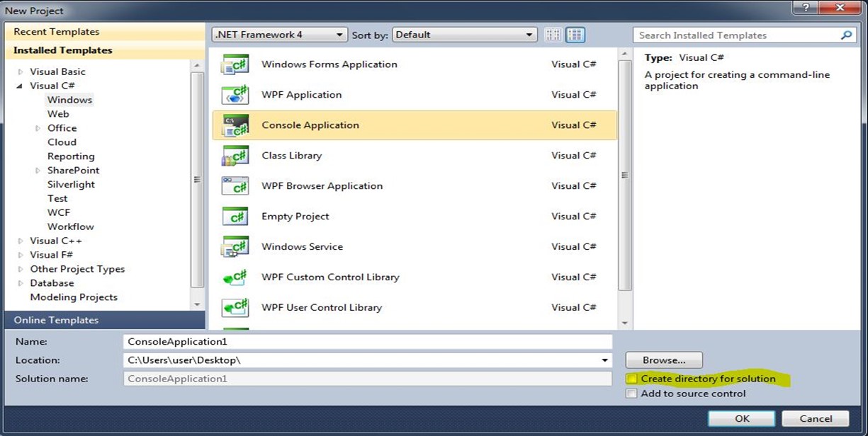Select the 'Class Library' template name
Image resolution: width=868 pixels, height=436 pixels.
pos(292,156)
